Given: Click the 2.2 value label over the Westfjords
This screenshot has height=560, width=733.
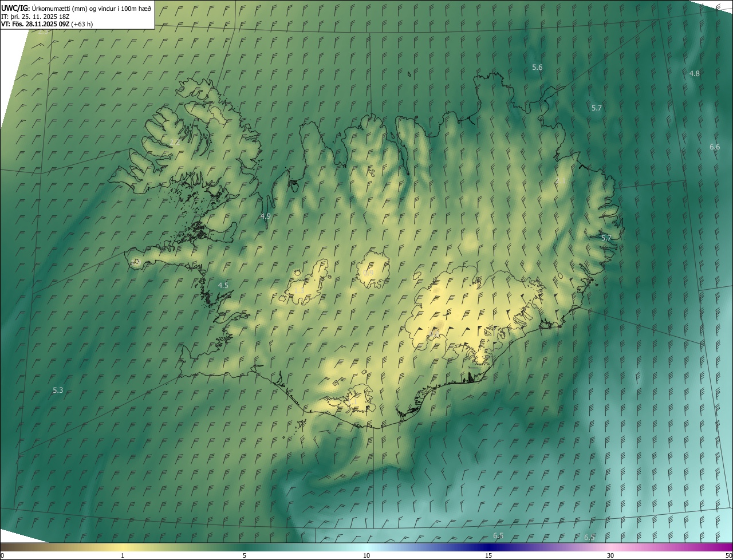Looking at the screenshot, I should [x=175, y=141].
